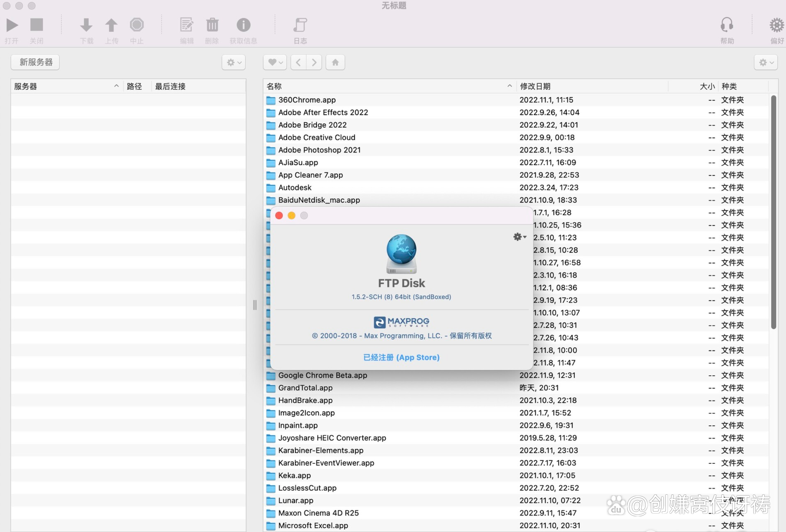Open gear dropdown in About dialog
This screenshot has width=786, height=532.
[x=519, y=237]
